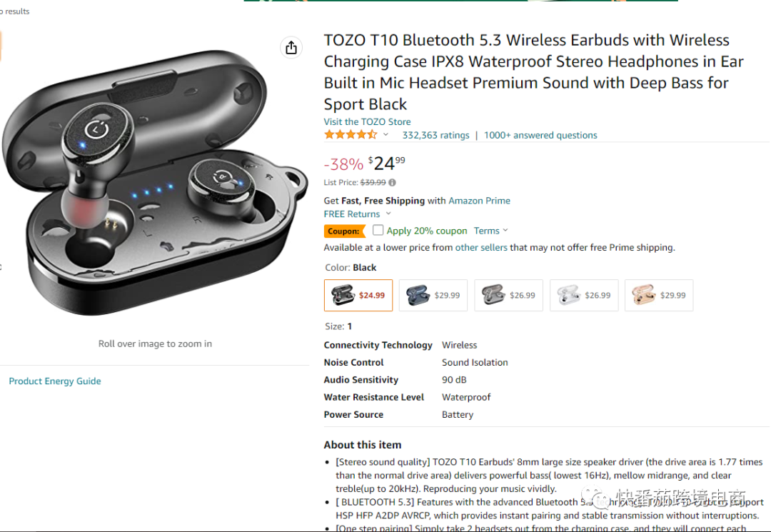This screenshot has height=532, width=771.
Task: Expand the star ratings dropdown arrow
Action: click(x=386, y=135)
